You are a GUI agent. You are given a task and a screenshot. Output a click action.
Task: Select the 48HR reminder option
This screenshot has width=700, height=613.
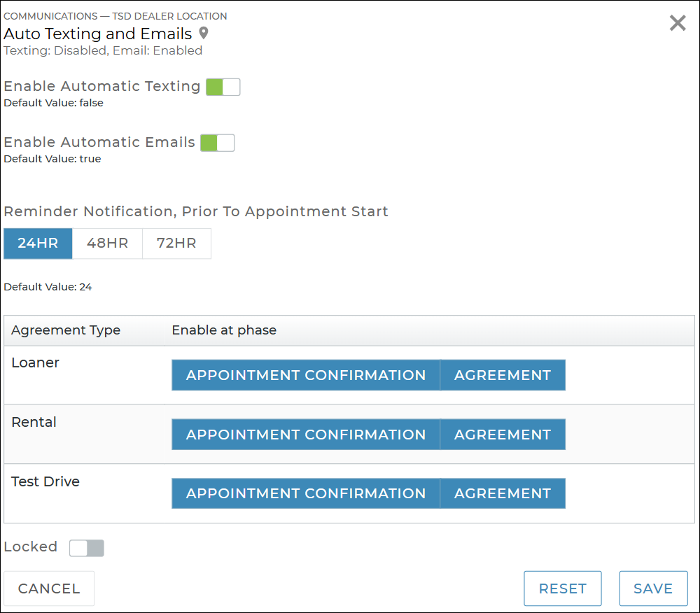tap(107, 244)
